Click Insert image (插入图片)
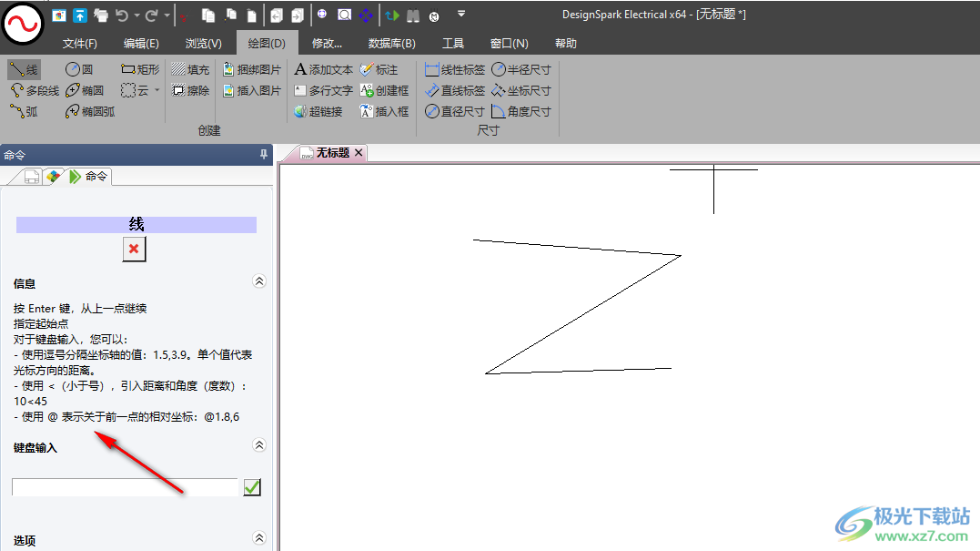The height and width of the screenshot is (551, 980). coord(252,91)
